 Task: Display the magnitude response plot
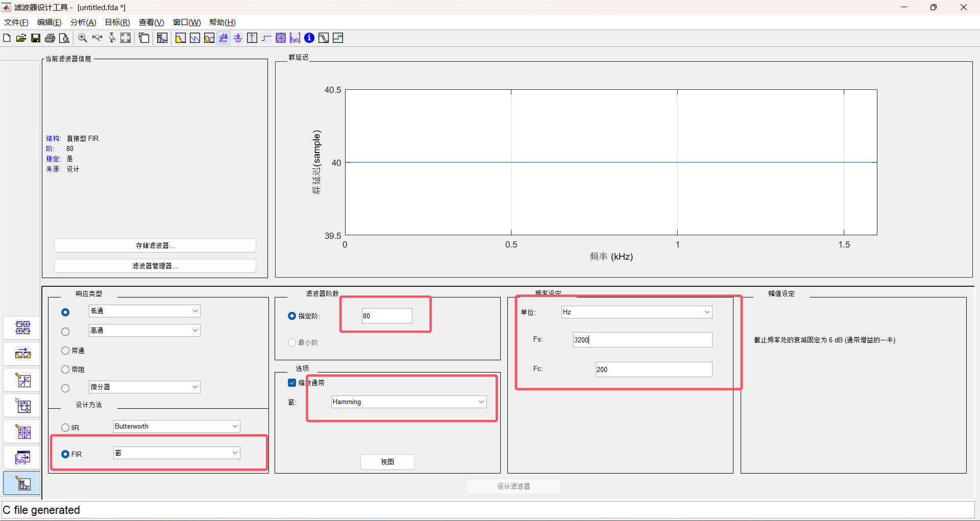click(x=181, y=38)
